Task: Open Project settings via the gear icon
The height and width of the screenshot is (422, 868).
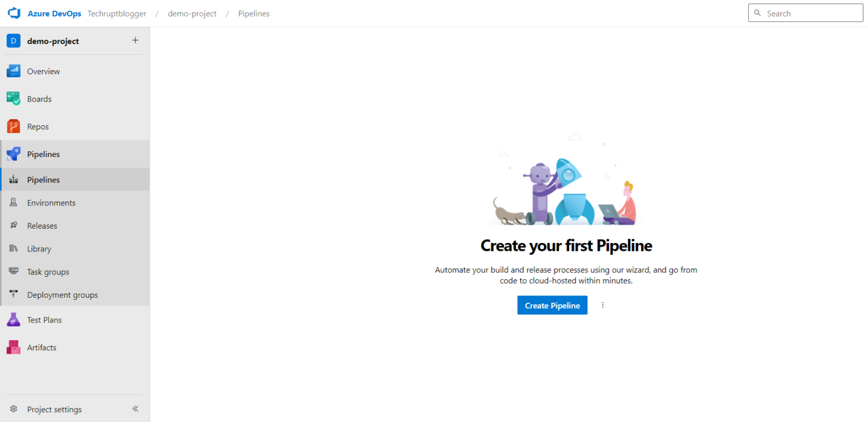Action: (x=54, y=409)
